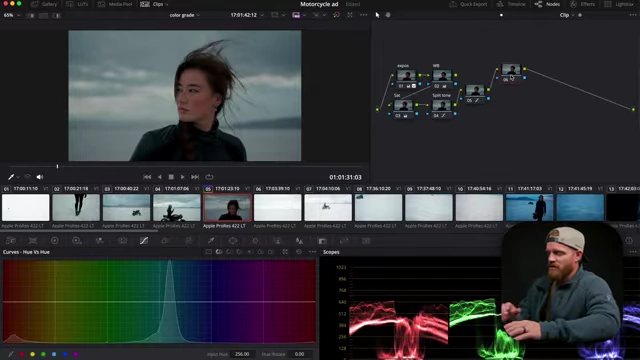Open the Color Wheels palette

[54, 241]
